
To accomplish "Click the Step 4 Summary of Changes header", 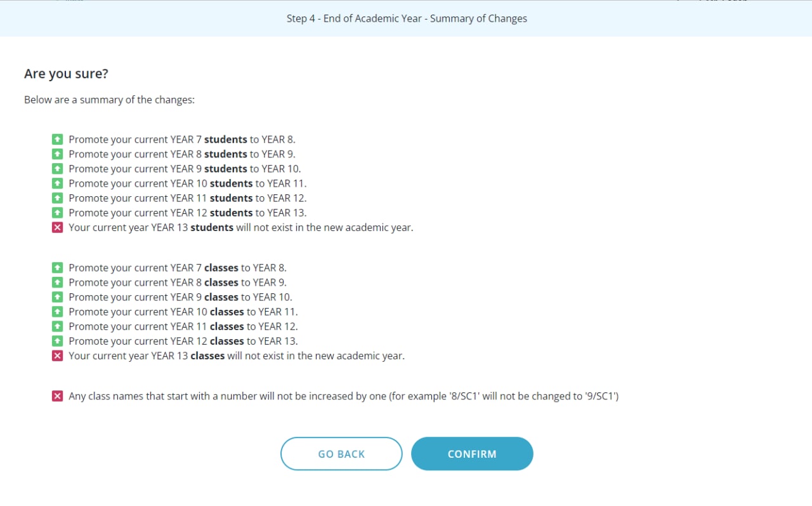I will (x=406, y=18).
